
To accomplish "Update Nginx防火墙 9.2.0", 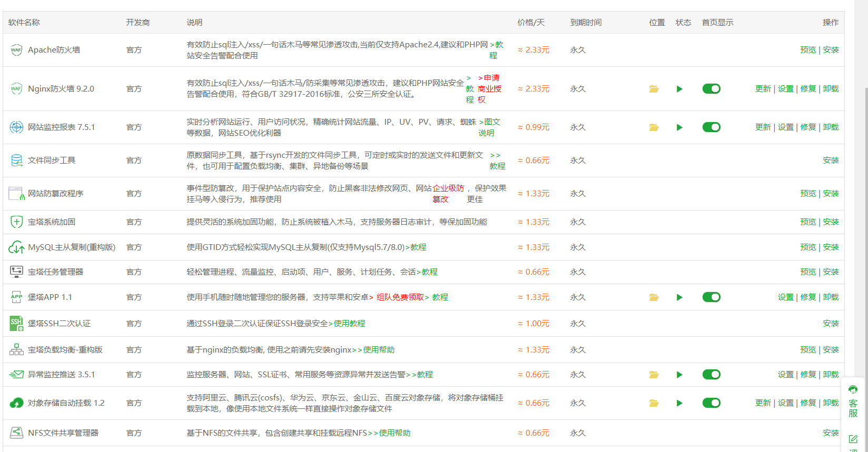I will tap(763, 89).
